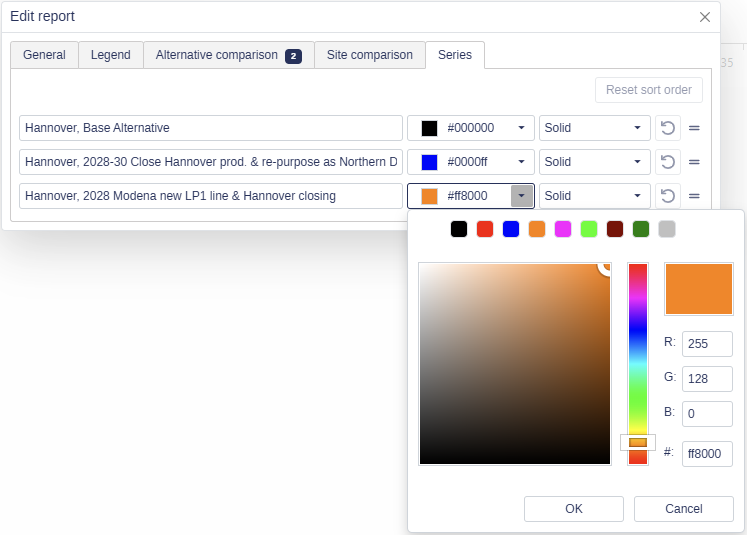
Task: Pick the gray preset swatch
Action: (667, 229)
